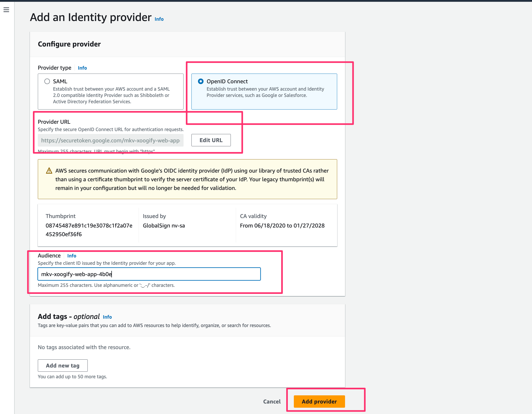Click the Configure provider heading

[x=69, y=44]
